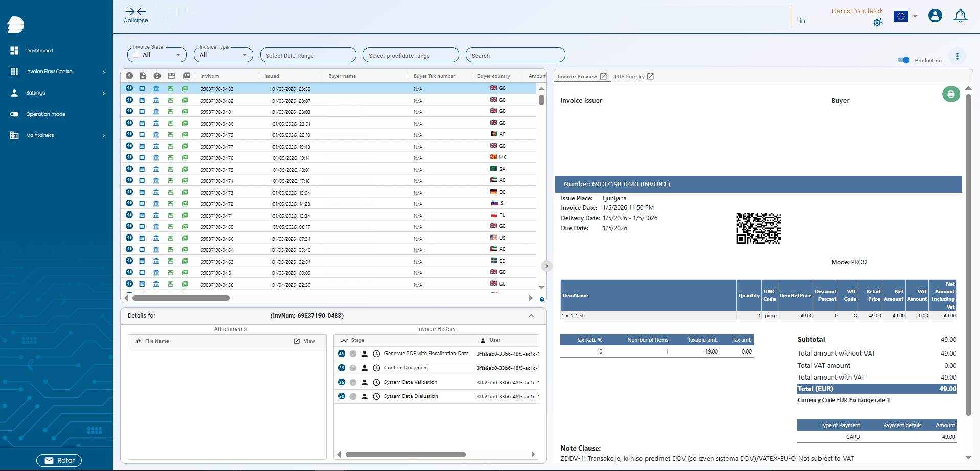Open the notifications bell icon
980x471 pixels.
[x=960, y=16]
